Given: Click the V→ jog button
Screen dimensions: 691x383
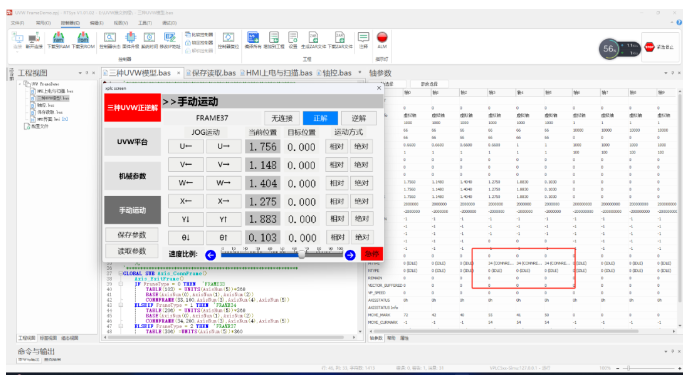Looking at the screenshot, I should (223, 164).
